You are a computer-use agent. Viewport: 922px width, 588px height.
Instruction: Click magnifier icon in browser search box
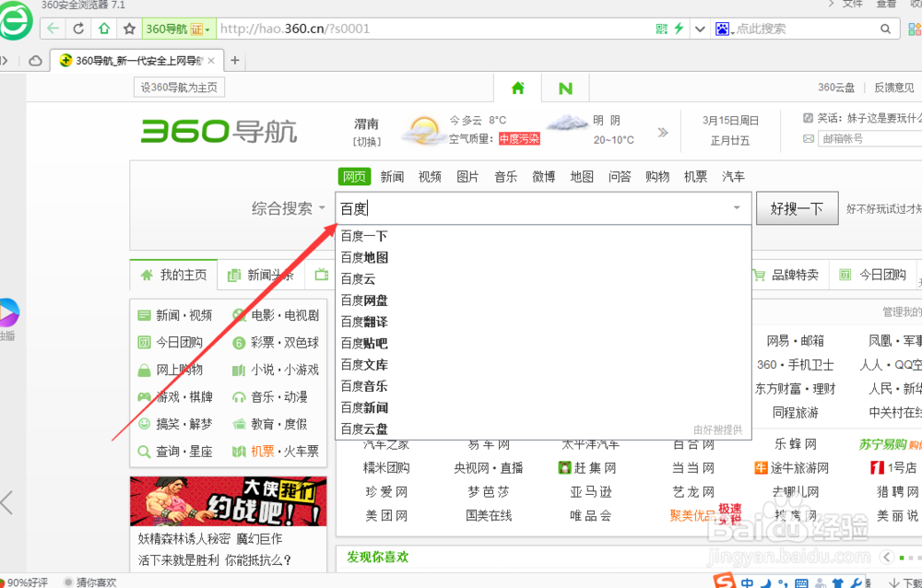point(885,29)
